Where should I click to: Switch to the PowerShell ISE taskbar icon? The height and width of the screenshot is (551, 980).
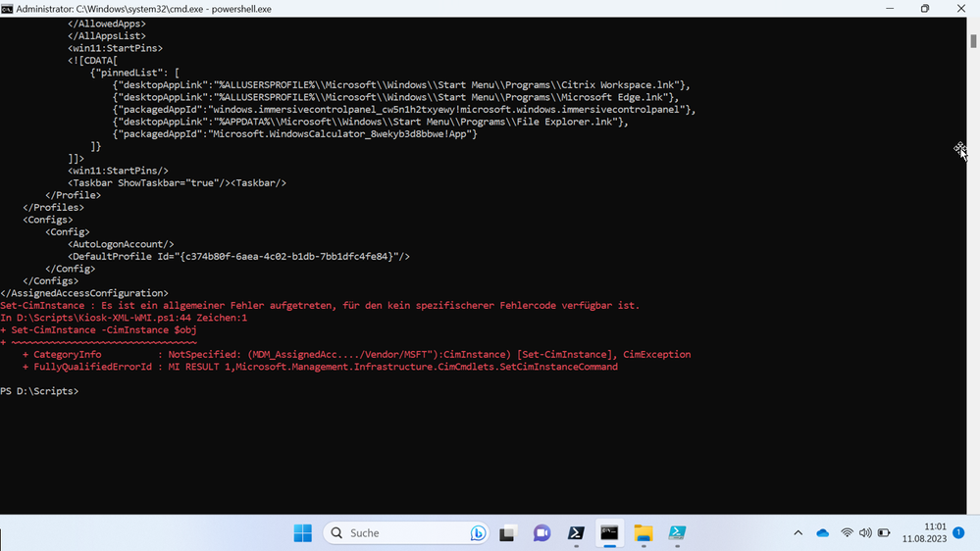tap(677, 533)
